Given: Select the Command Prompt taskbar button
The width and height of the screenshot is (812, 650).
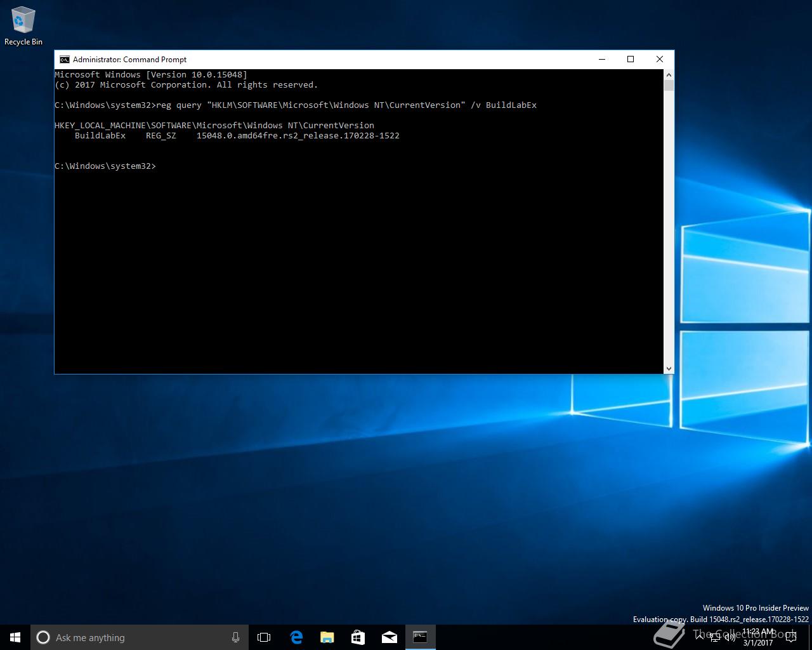Looking at the screenshot, I should coord(420,637).
